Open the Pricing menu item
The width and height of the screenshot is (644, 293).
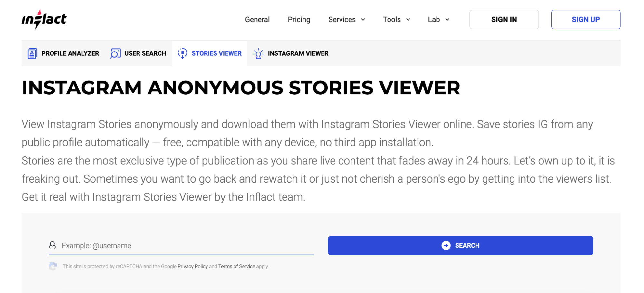(x=299, y=20)
